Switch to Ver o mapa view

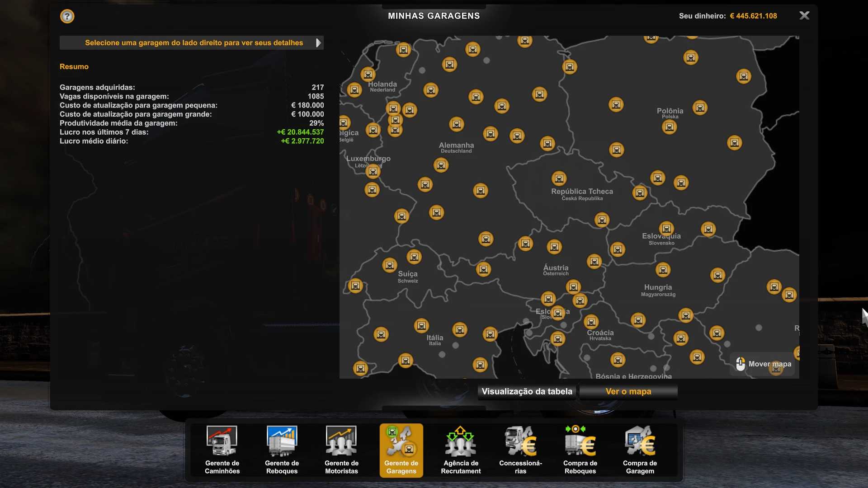[628, 392]
